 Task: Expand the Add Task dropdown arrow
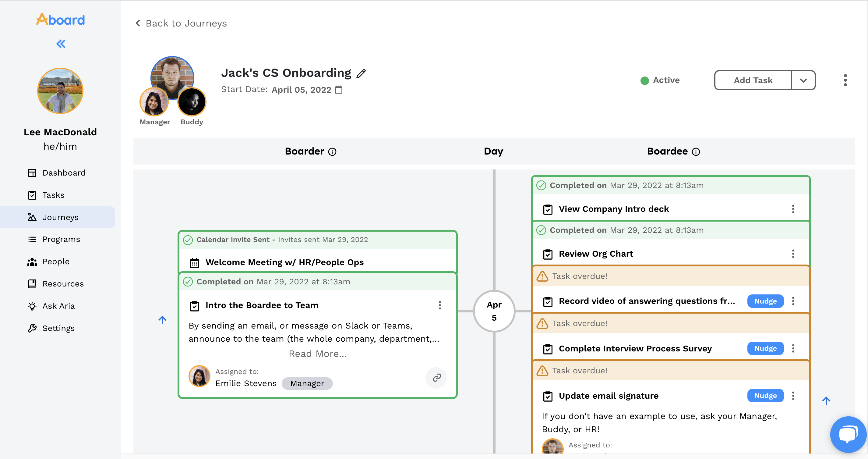(x=803, y=80)
